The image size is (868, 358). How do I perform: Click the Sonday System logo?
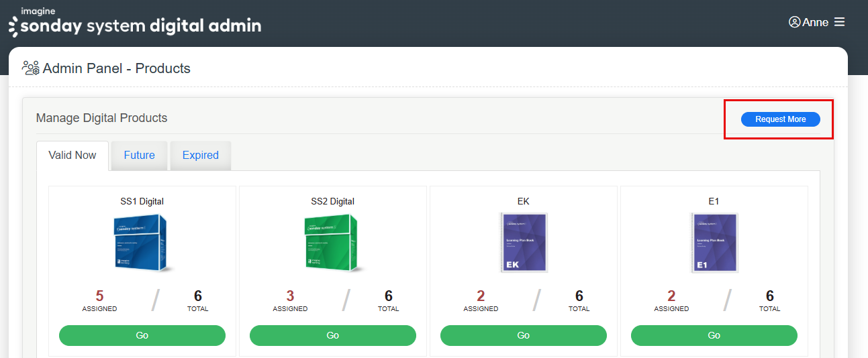[134, 23]
